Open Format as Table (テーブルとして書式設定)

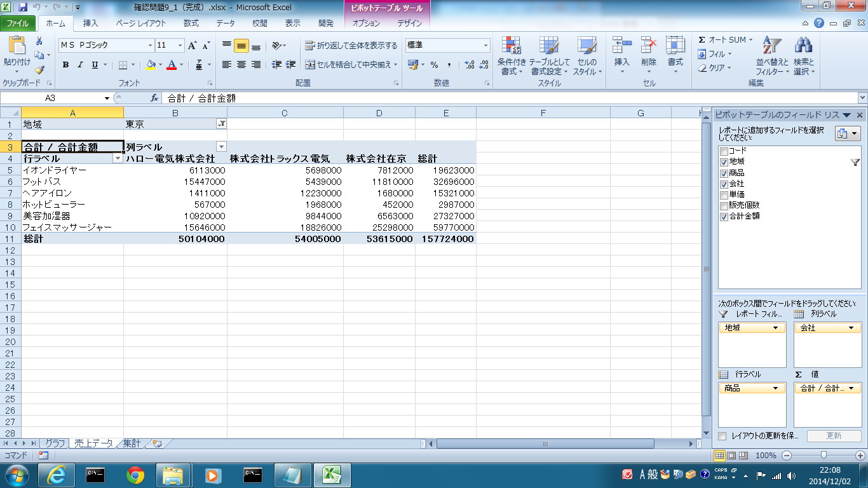tap(549, 56)
